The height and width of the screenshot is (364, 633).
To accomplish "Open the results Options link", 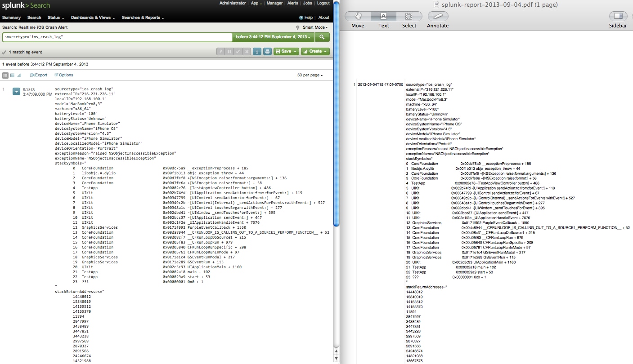I will (64, 75).
